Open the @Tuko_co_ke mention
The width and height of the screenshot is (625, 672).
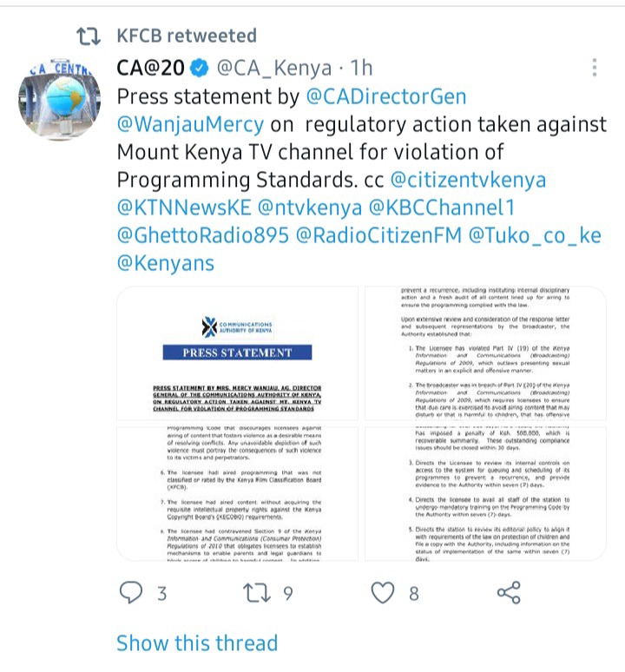[535, 235]
